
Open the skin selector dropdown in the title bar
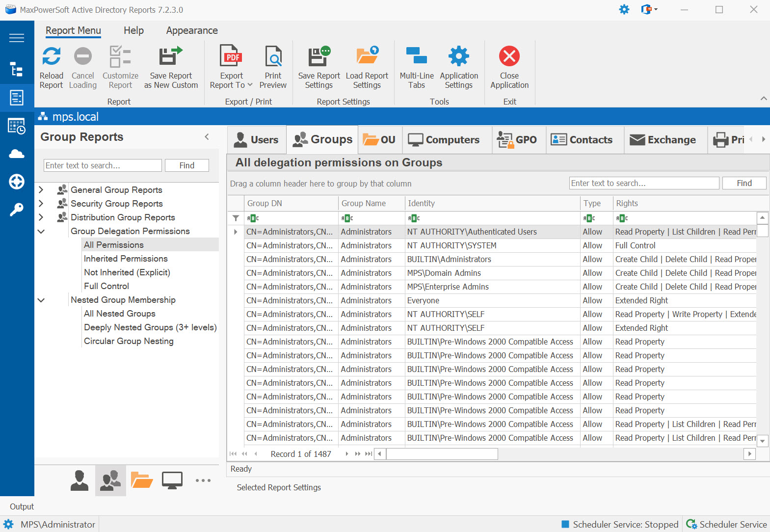pos(649,9)
